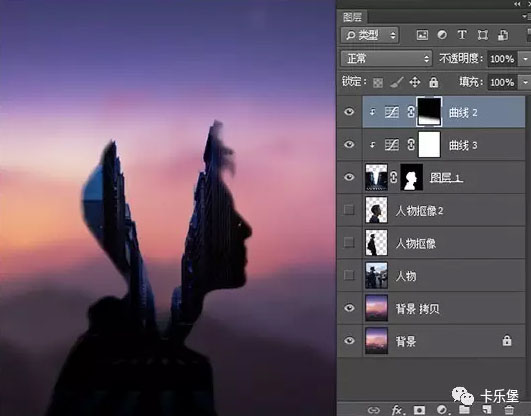Collapse panel double-arrow icon at top
This screenshot has height=416, width=531.
517,4
